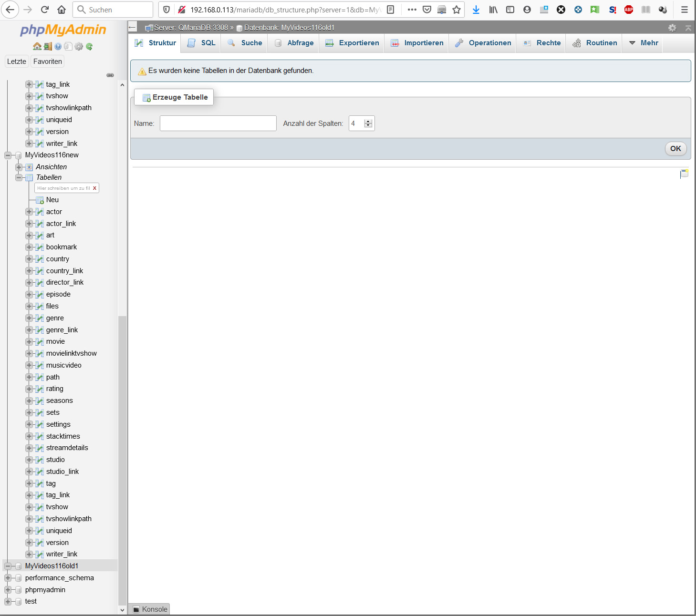Image resolution: width=696 pixels, height=616 pixels.
Task: Click the navigation panel scrollbar thumb
Action: click(122, 460)
